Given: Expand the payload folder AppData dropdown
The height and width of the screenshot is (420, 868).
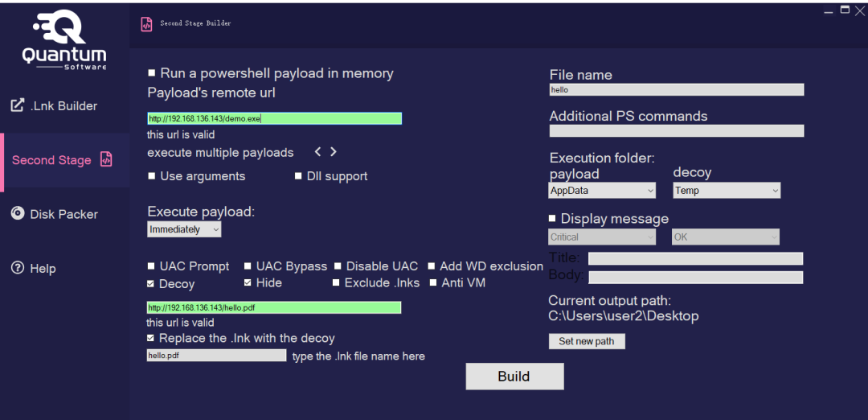Looking at the screenshot, I should coord(603,191).
